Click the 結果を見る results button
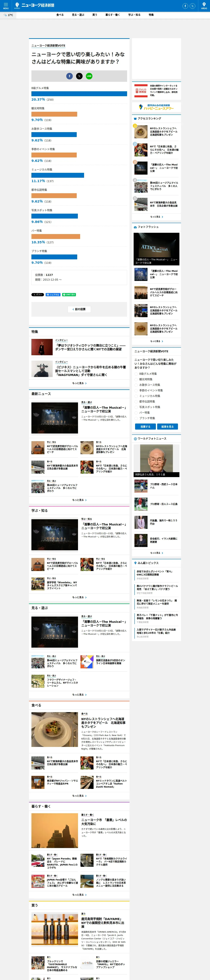Viewport: 210px width, 980px height. 167,426
